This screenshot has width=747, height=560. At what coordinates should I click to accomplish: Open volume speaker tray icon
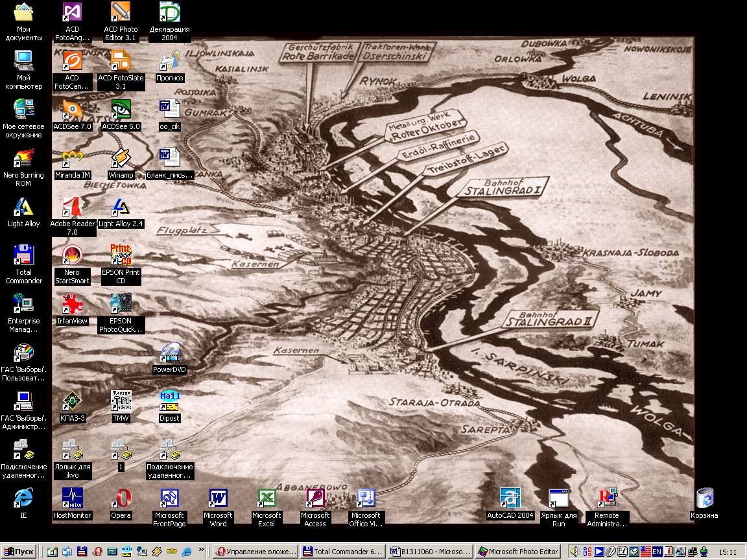574,552
